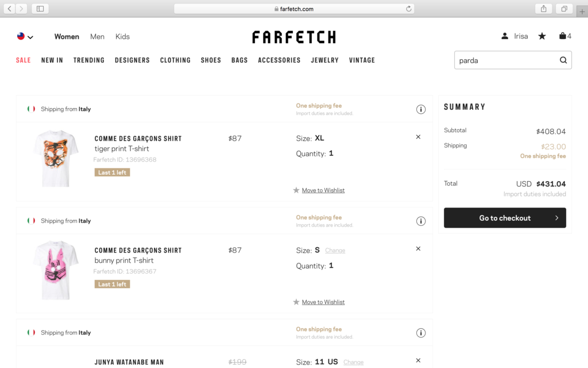The image size is (588, 368).
Task: Show shipping info for tiger print T-shirt
Action: pos(421,109)
